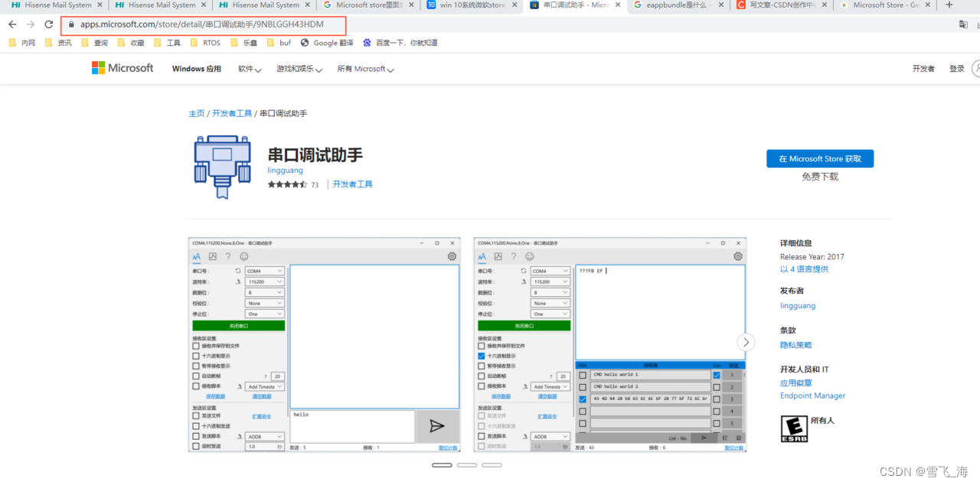Expand the 所有 Microsoft dropdown
Viewport: 980px width, 485px height.
[x=365, y=69]
